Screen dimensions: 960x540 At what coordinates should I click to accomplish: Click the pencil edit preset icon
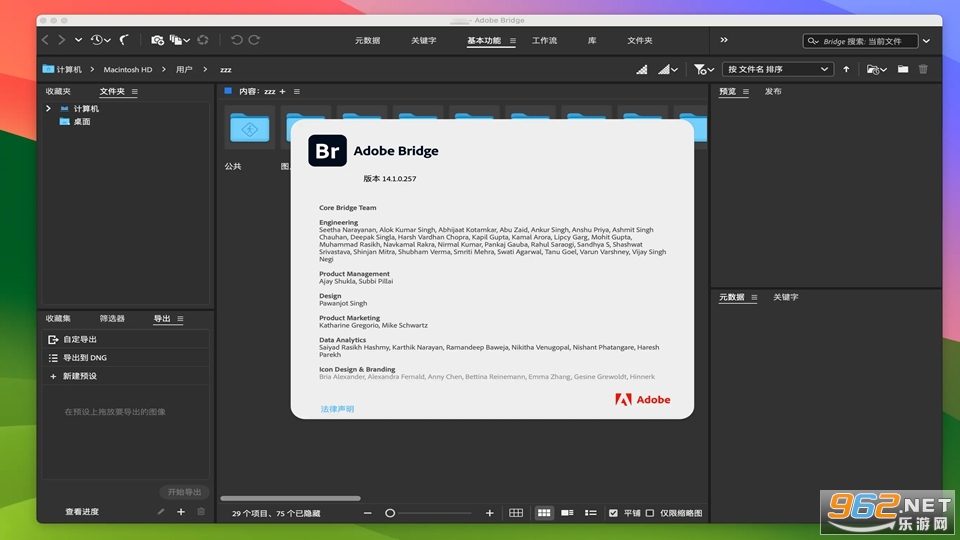pos(161,512)
